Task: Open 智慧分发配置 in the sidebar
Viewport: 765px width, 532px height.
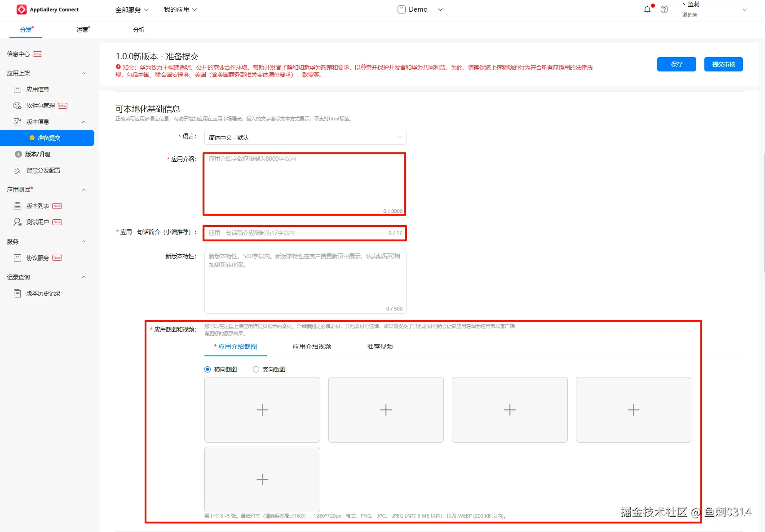Action: (43, 170)
